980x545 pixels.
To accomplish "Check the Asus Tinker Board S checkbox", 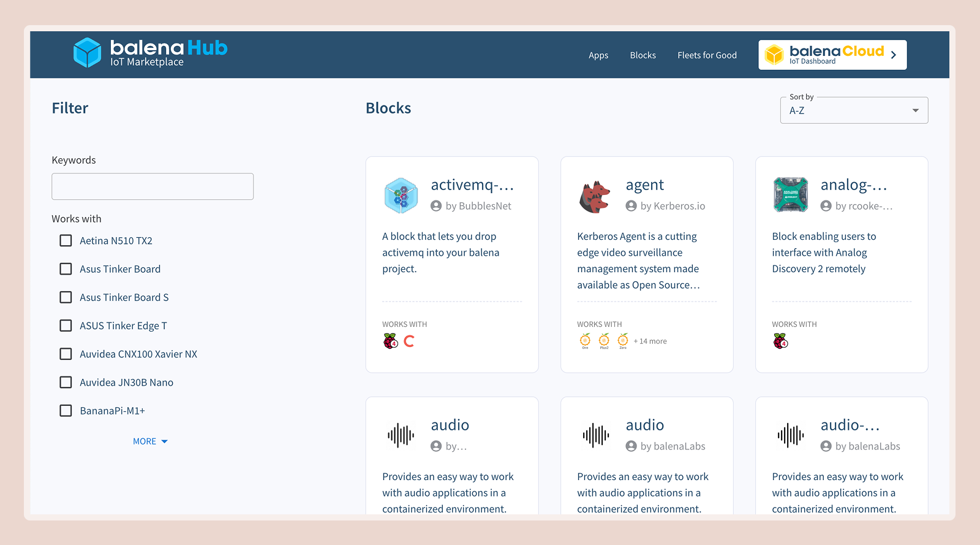I will 66,297.
